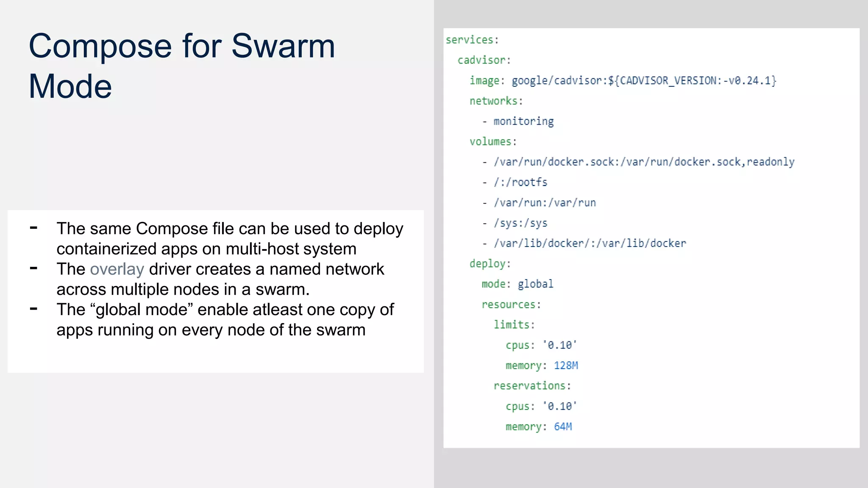Click the 'deploy:' key
Viewport: 868px width, 488px height.
click(490, 263)
